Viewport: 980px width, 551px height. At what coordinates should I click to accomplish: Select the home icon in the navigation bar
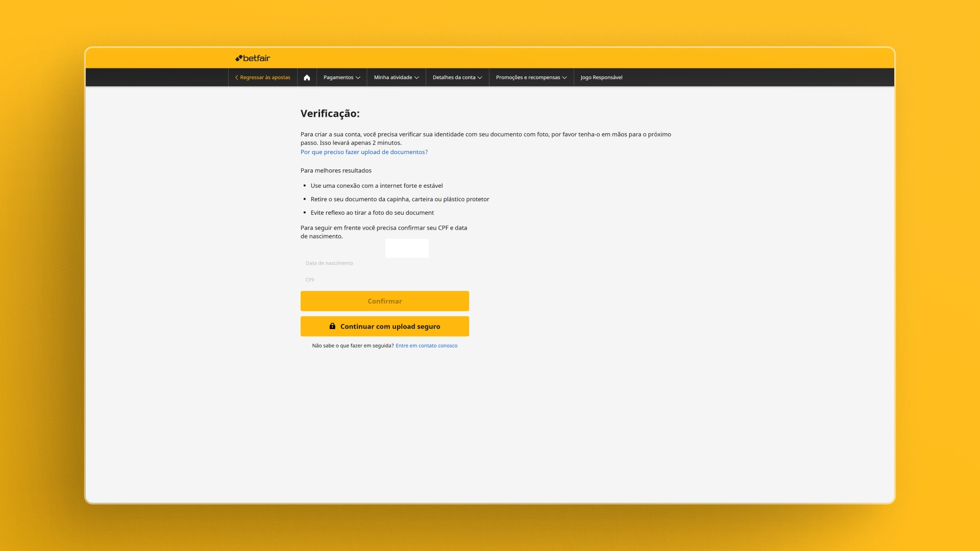pyautogui.click(x=307, y=77)
